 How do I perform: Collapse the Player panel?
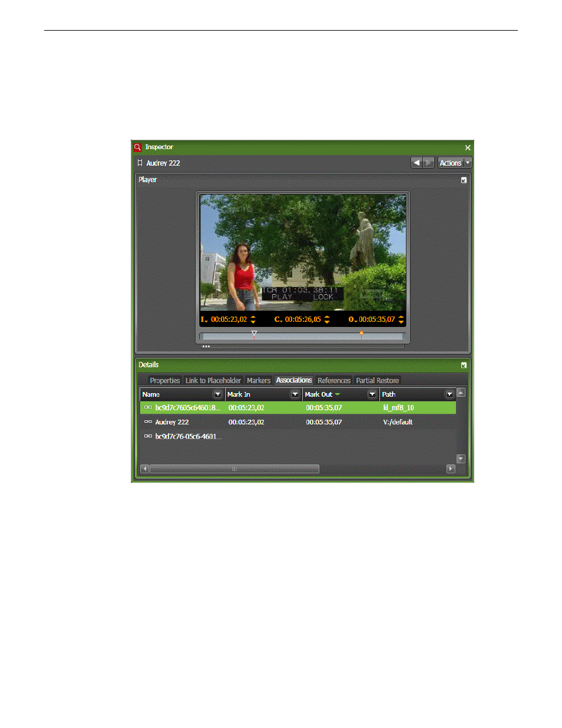tap(464, 180)
